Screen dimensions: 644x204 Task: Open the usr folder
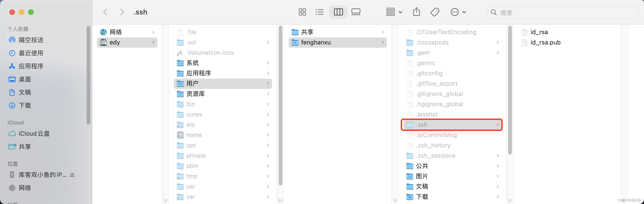(223, 186)
